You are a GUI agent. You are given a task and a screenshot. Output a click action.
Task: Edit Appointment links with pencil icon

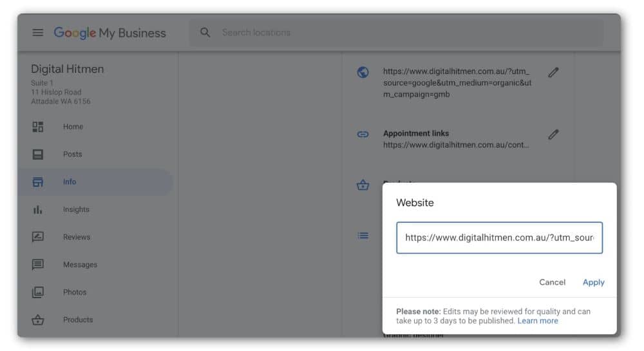[x=553, y=135]
